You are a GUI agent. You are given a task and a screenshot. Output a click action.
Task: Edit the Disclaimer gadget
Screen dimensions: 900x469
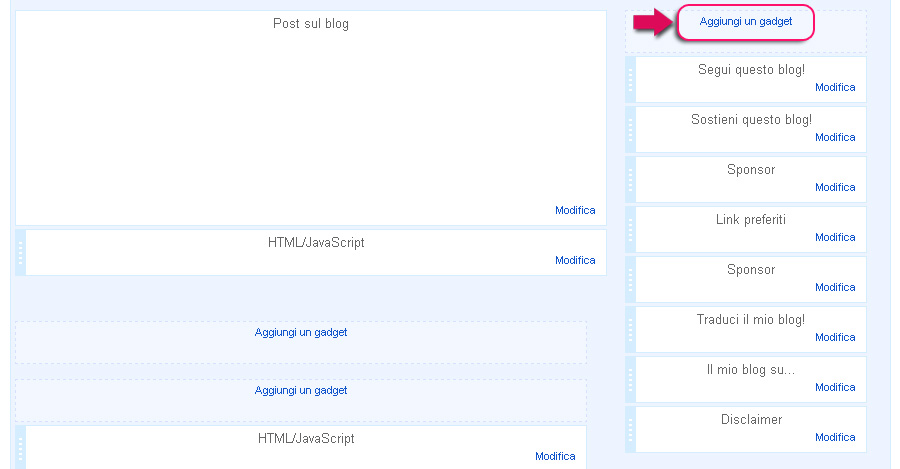click(835, 437)
